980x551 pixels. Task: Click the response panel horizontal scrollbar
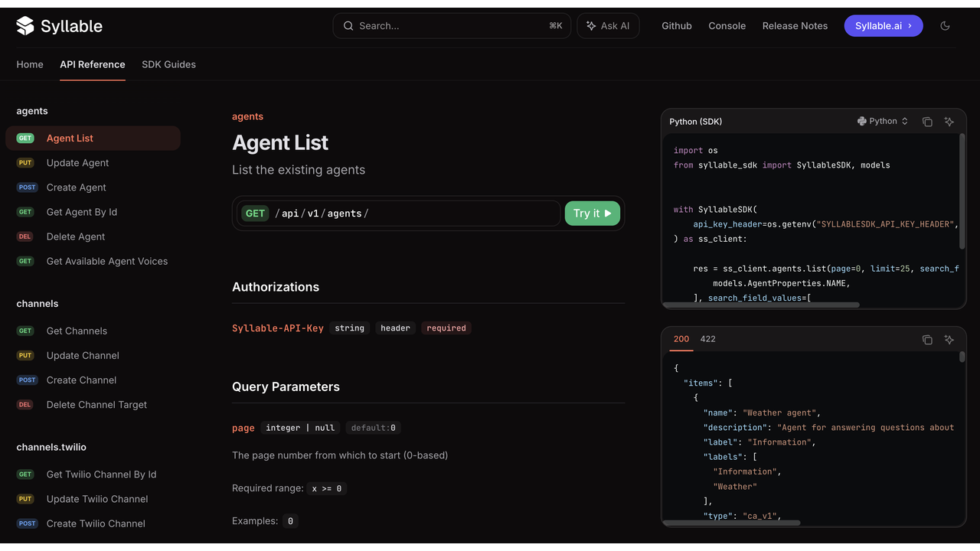pyautogui.click(x=731, y=523)
